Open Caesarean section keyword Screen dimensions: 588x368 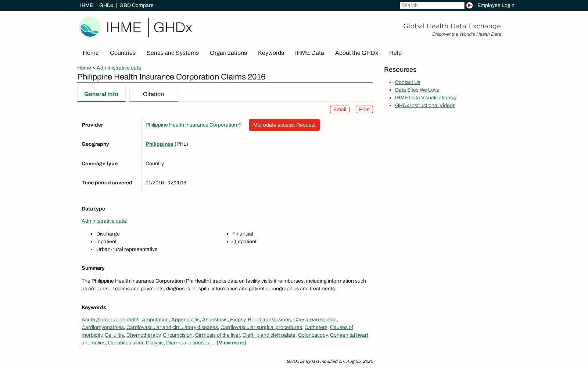point(315,320)
